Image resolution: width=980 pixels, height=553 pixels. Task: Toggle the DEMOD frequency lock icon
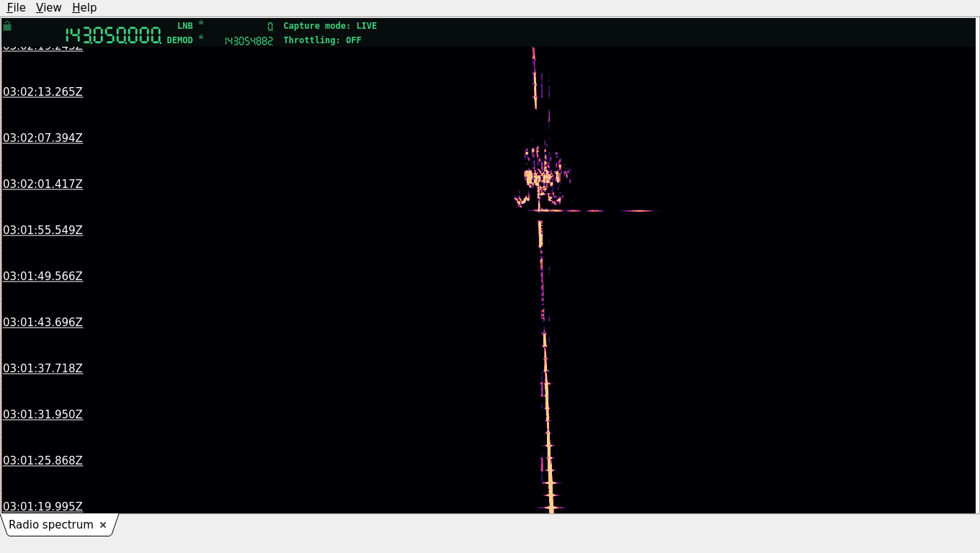pos(201,37)
